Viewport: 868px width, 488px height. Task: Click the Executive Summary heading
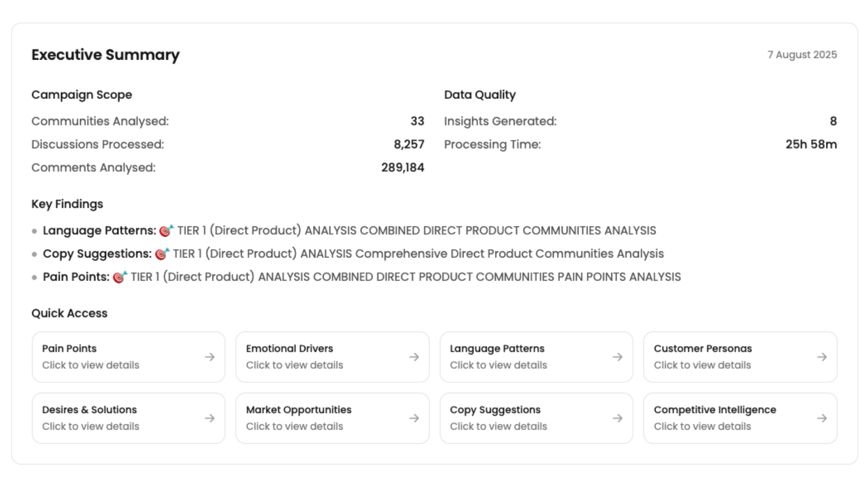click(x=105, y=55)
